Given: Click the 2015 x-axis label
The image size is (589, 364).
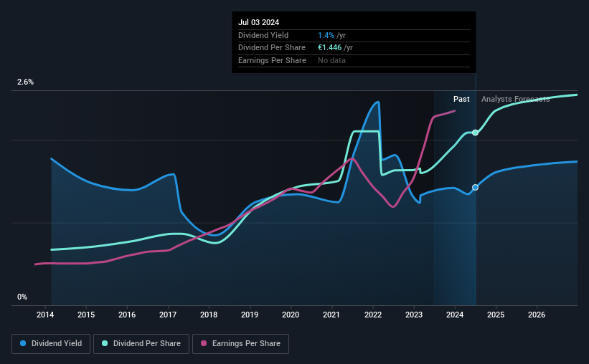Looking at the screenshot, I should pyautogui.click(x=86, y=315).
